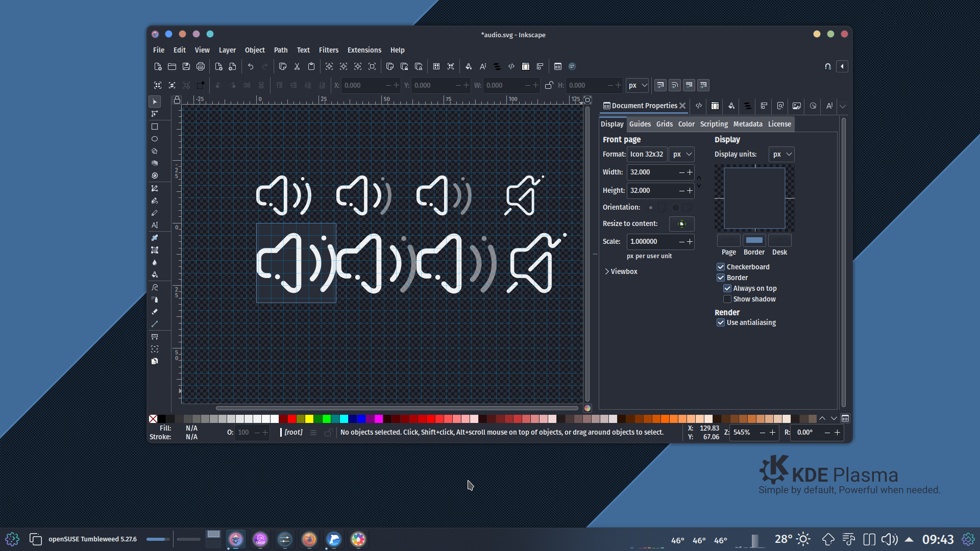Toggle the Checkerboard checkbox
Viewport: 980px width, 551px height.
(721, 267)
